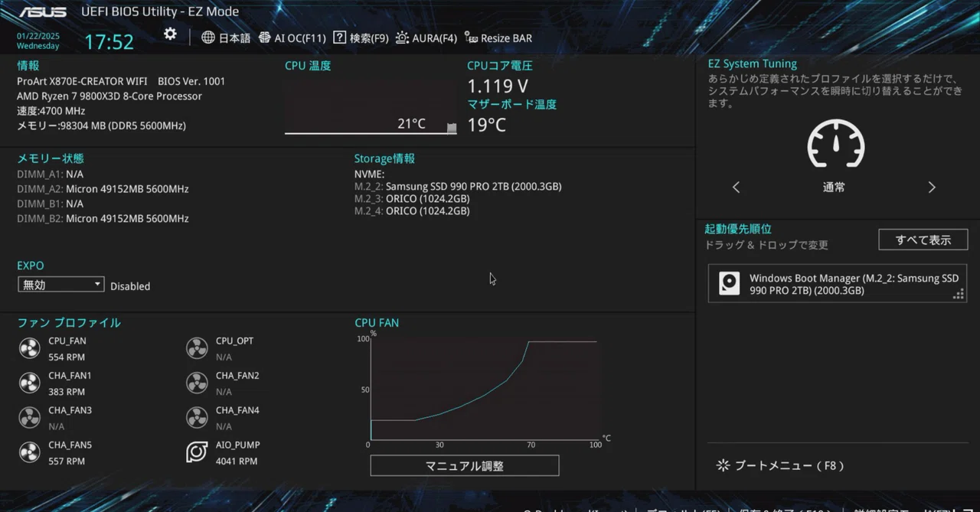Click the motherboard temperature 19°C value
Viewport: 980px width, 512px height.
click(487, 125)
